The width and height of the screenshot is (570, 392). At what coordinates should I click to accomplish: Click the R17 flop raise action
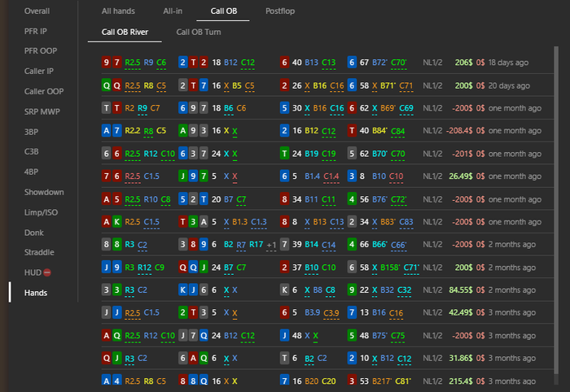point(256,245)
